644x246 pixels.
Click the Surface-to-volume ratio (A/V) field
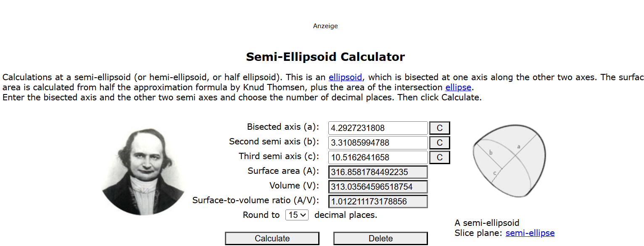pos(378,202)
